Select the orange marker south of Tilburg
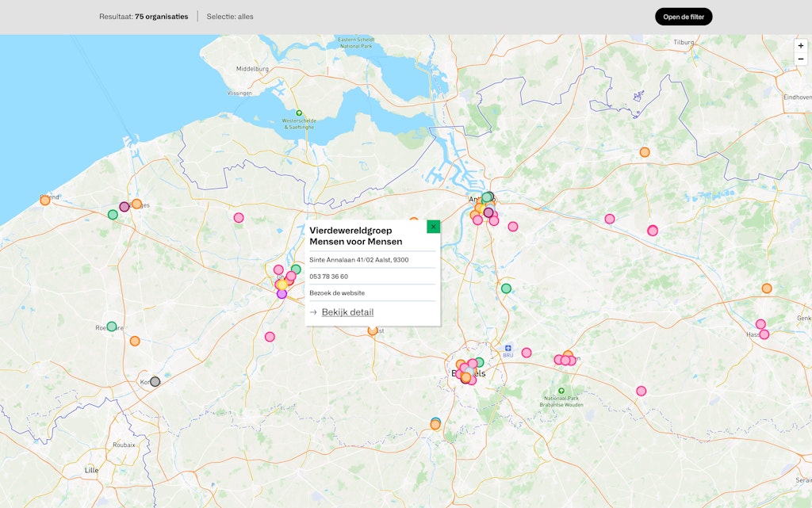The height and width of the screenshot is (508, 812). [x=645, y=152]
